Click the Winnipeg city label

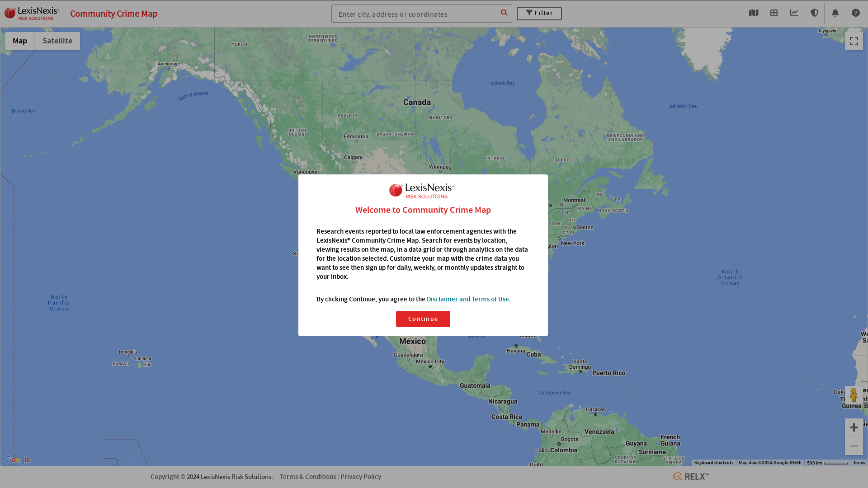[x=440, y=167]
